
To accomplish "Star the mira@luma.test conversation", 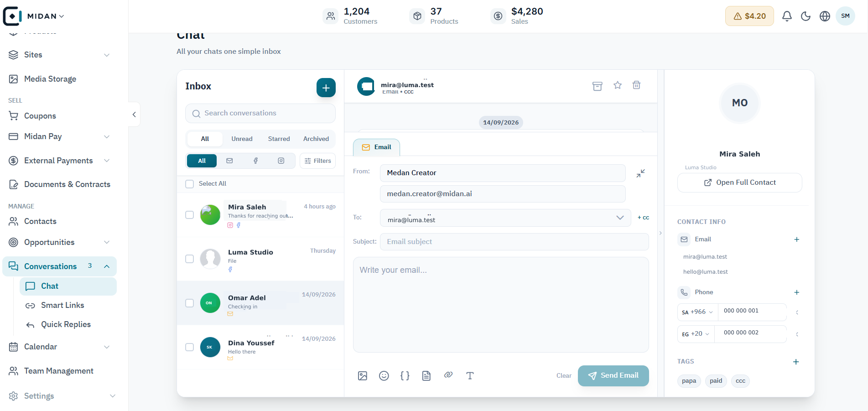I will click(x=617, y=85).
